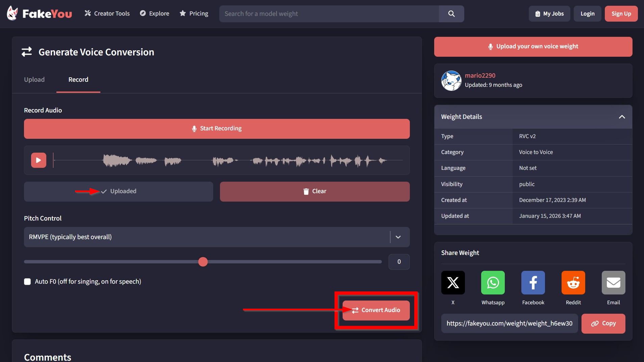The height and width of the screenshot is (362, 644).
Task: Share weight via Whatsapp
Action: point(493,283)
